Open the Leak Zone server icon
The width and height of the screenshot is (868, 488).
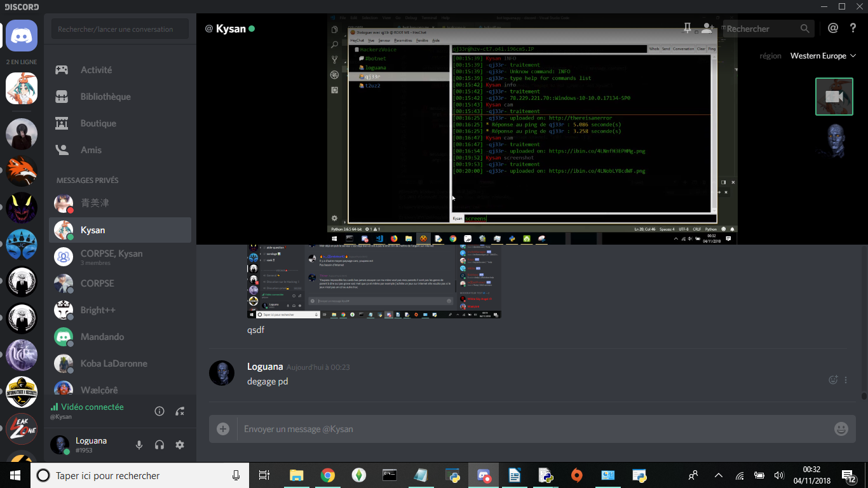click(22, 430)
